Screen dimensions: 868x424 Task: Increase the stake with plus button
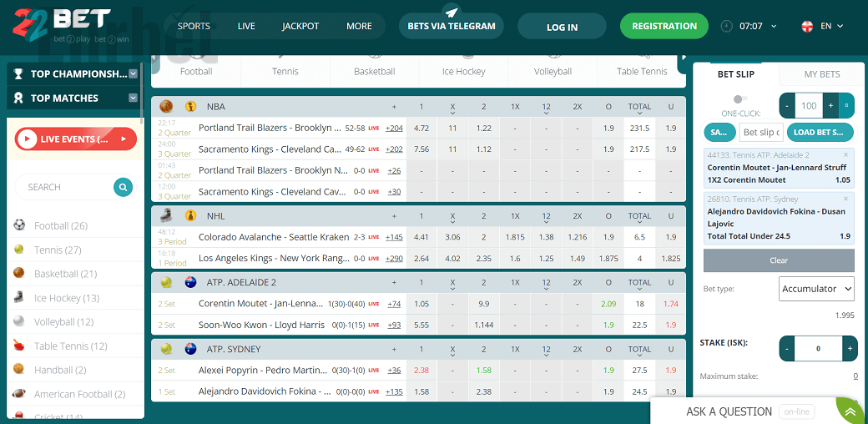[x=850, y=349]
